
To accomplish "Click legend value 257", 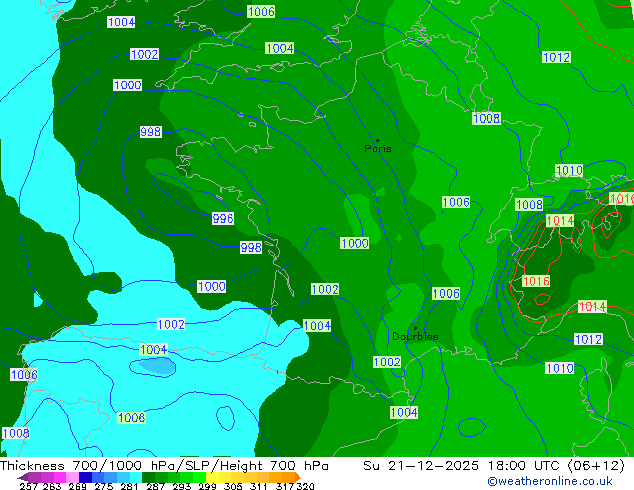I will pos(28,486).
